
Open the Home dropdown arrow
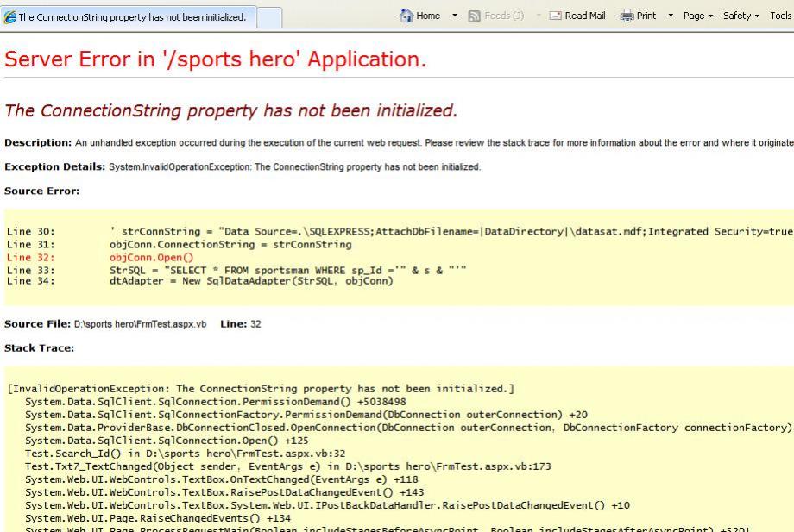tap(454, 16)
